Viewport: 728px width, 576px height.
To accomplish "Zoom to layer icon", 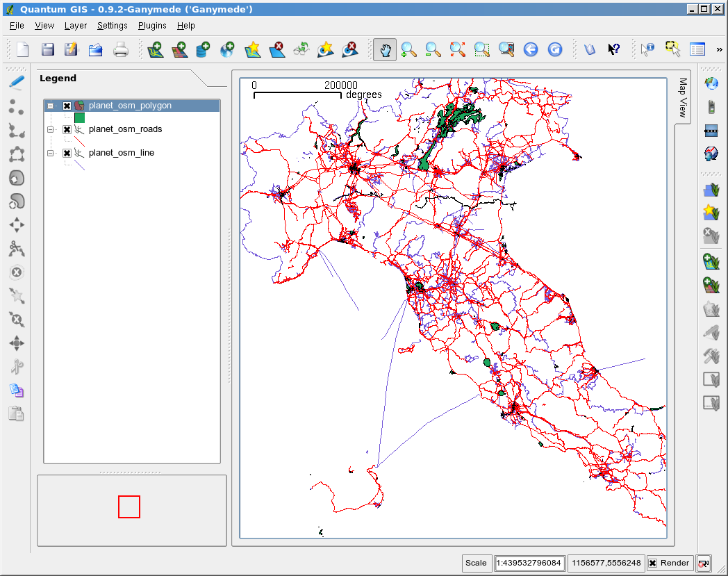I will [x=506, y=49].
